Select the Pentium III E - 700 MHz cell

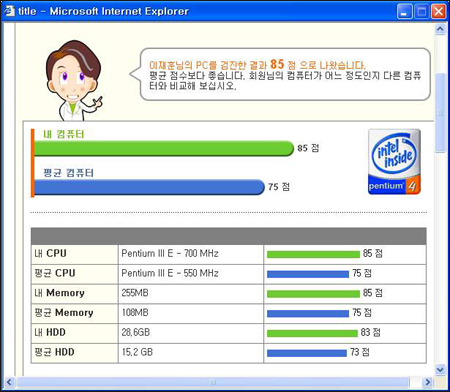(191, 254)
